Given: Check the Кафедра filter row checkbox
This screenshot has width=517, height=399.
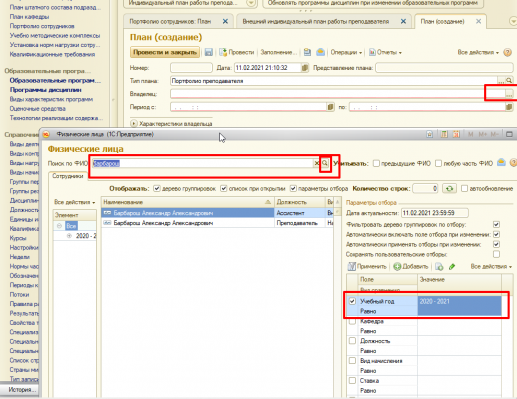Looking at the screenshot, I should tap(352, 322).
